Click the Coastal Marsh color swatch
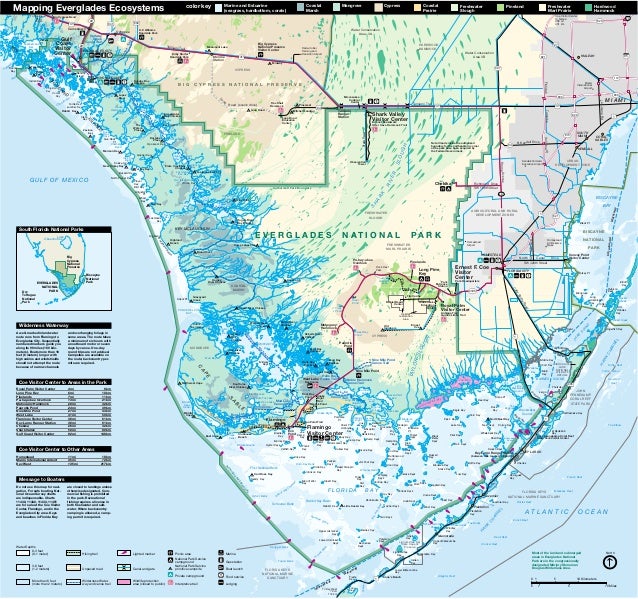The width and height of the screenshot is (638, 599). coord(300,7)
